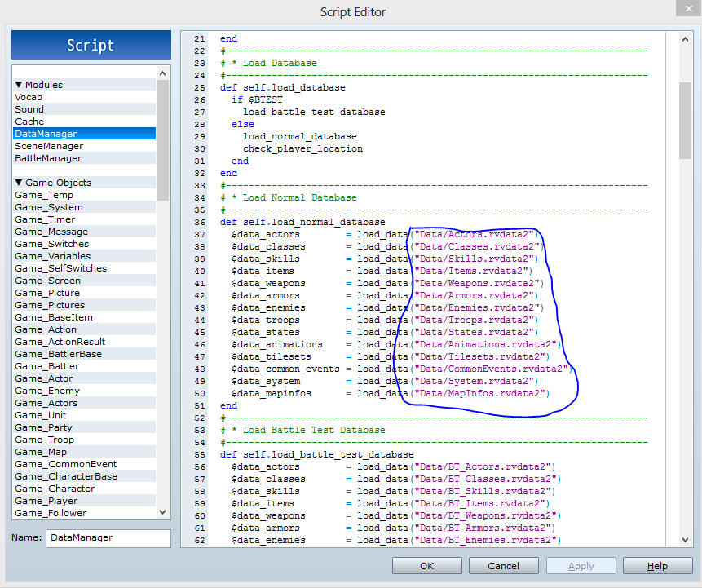Click the code pane scrollbar thumb

[685, 120]
